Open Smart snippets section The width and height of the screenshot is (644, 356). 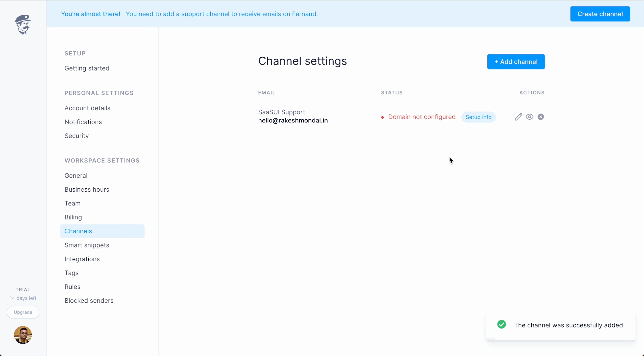pyautogui.click(x=87, y=245)
